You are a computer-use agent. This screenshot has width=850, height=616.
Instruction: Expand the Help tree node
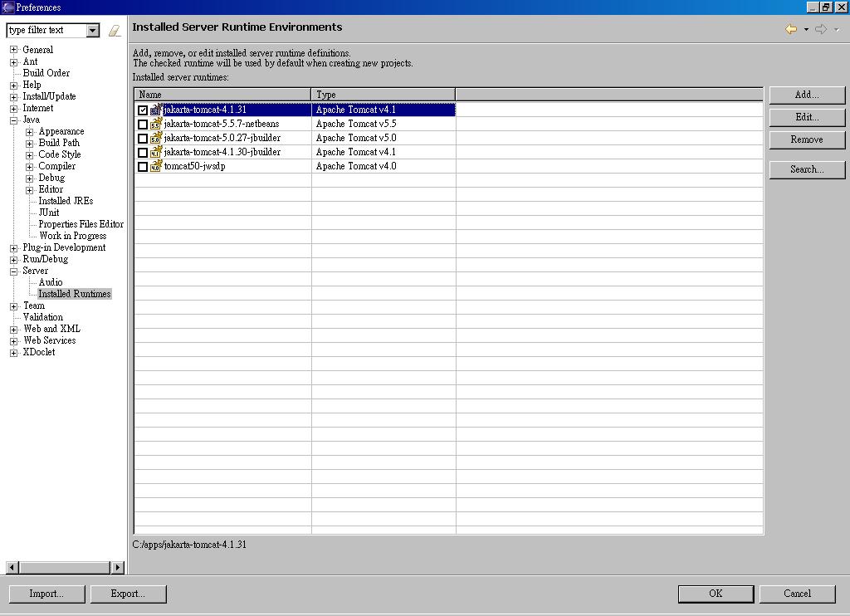point(13,86)
